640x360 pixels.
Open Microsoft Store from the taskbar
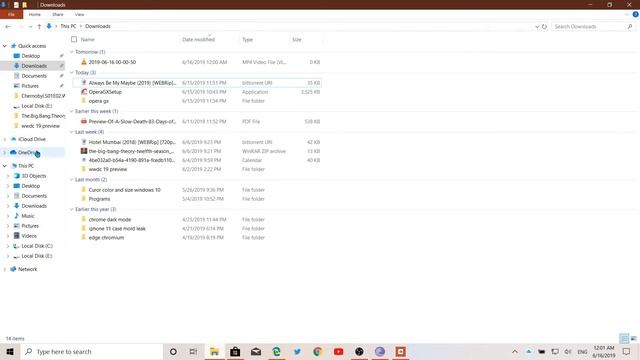(235, 351)
